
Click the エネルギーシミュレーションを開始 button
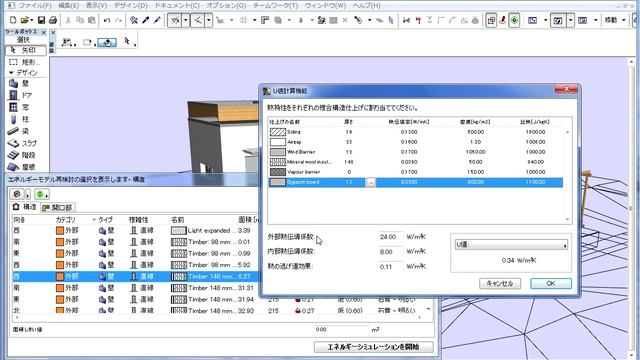click(373, 347)
